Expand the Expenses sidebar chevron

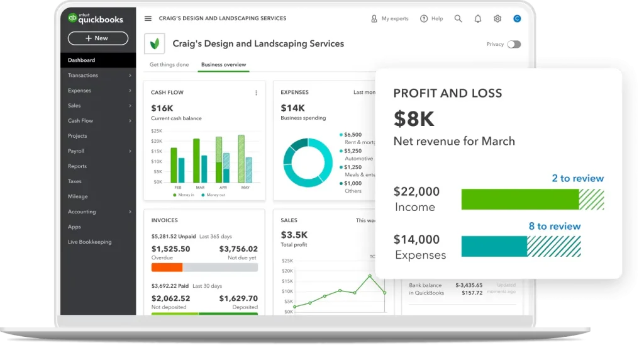[x=130, y=91]
